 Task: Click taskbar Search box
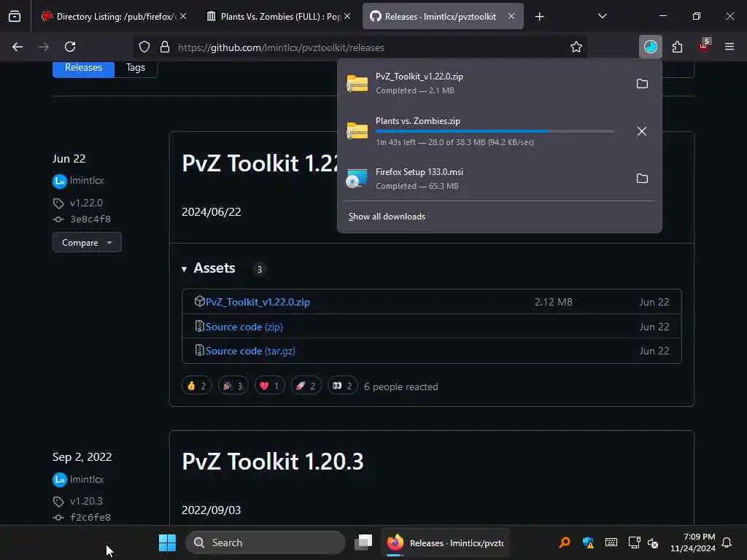[x=266, y=542]
